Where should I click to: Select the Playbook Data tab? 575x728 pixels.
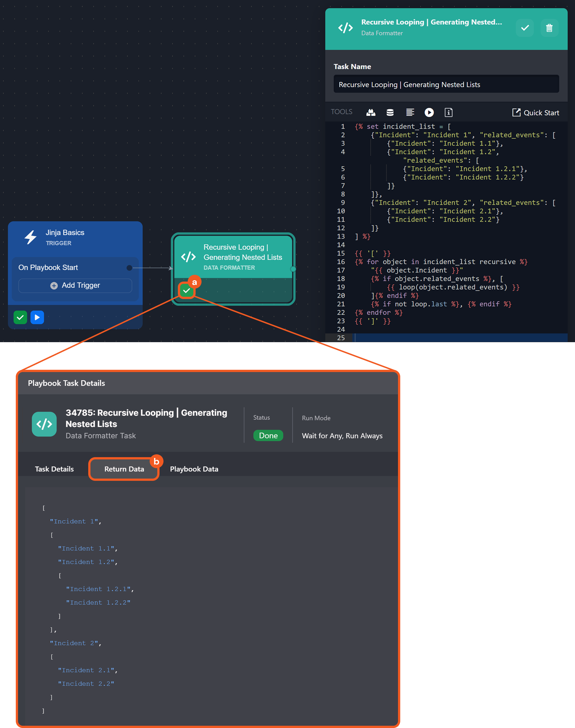pos(194,469)
